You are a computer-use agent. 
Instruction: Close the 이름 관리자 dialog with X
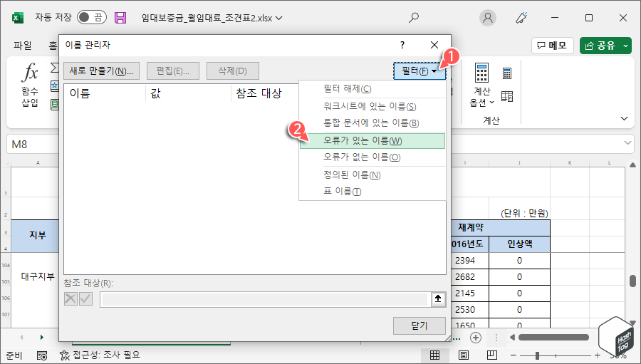434,45
